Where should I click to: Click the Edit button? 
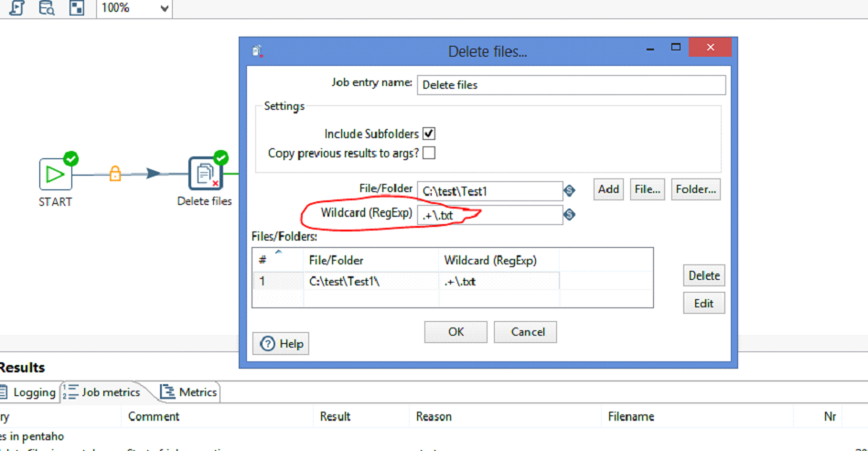[704, 303]
